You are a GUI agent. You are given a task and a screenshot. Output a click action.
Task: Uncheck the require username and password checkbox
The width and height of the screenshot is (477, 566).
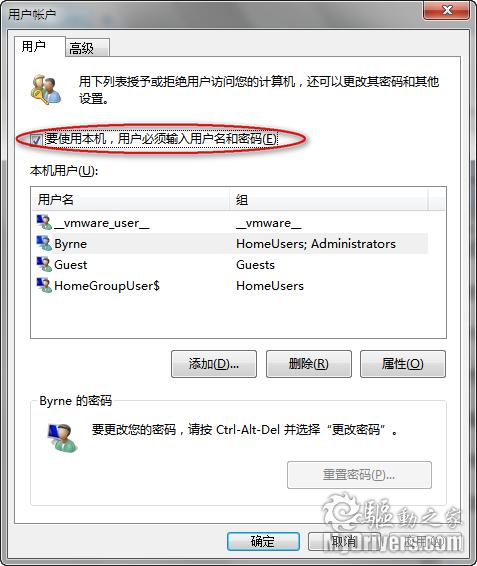coord(35,139)
